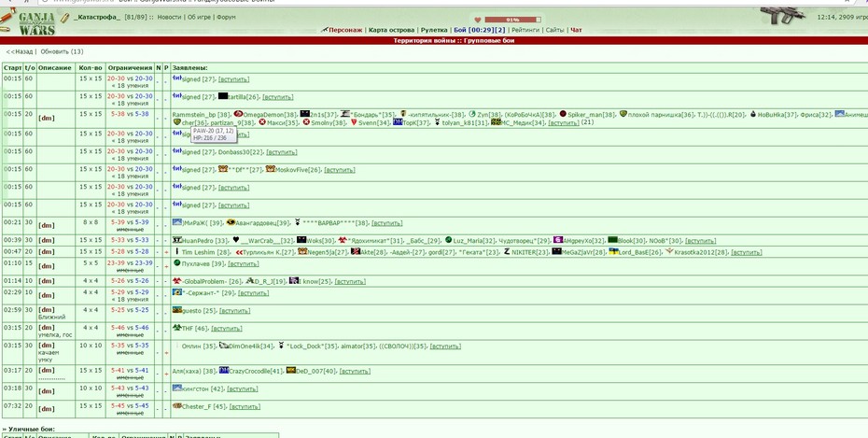
Task: Click the icon beside MoskovFive[26]
Action: pyautogui.click(x=270, y=169)
